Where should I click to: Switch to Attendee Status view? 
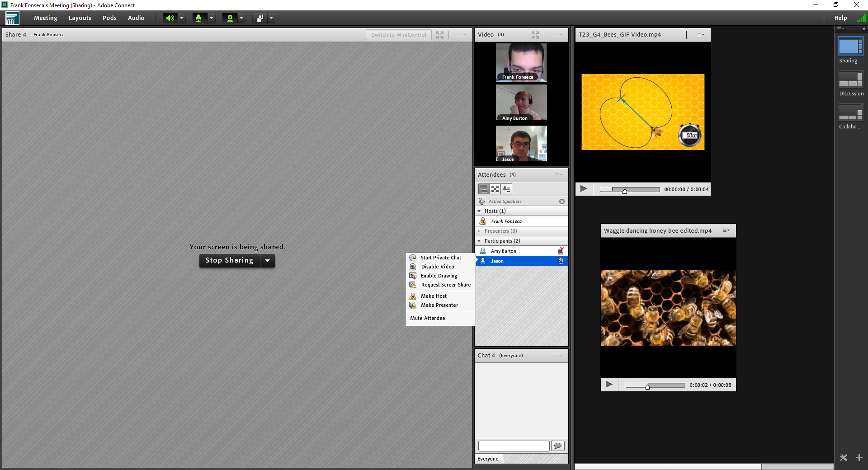(506, 189)
